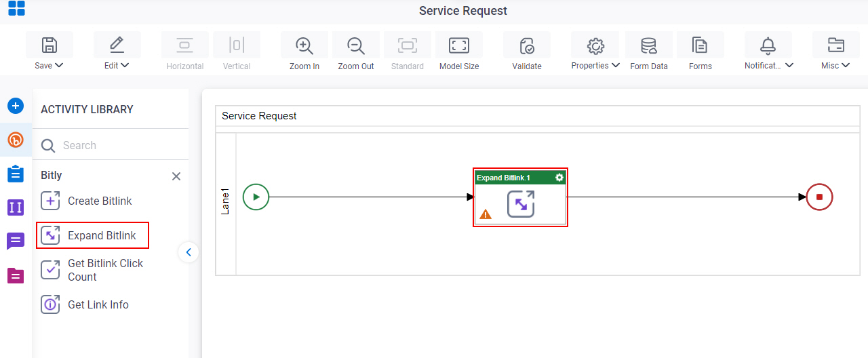
Task: Click the Save disk icon
Action: point(50,45)
